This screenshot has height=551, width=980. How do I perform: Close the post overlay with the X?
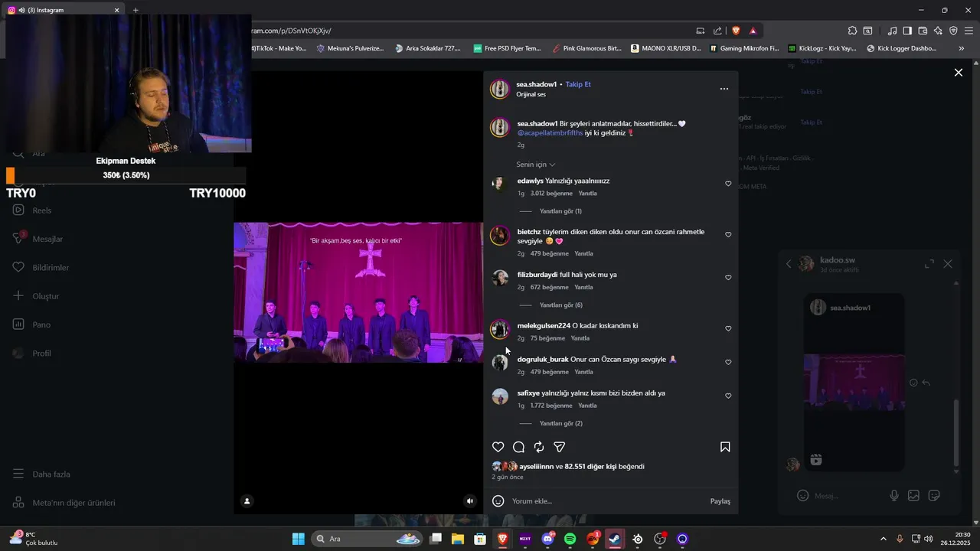[x=959, y=73]
